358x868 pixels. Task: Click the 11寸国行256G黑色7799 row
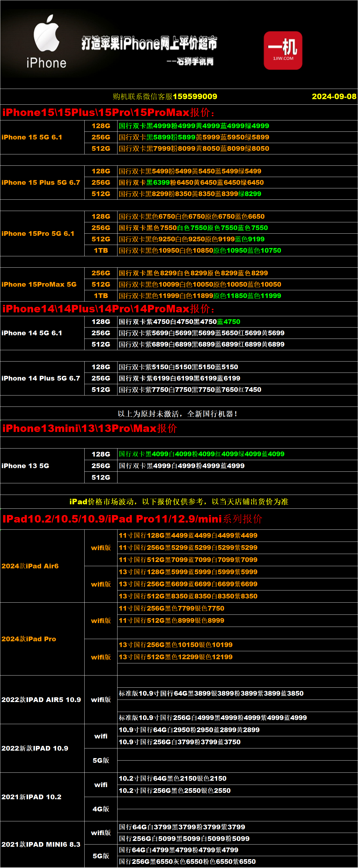(237, 608)
